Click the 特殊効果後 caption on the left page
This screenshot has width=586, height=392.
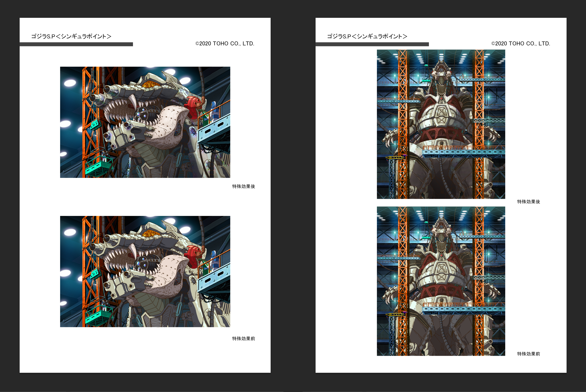coord(244,186)
